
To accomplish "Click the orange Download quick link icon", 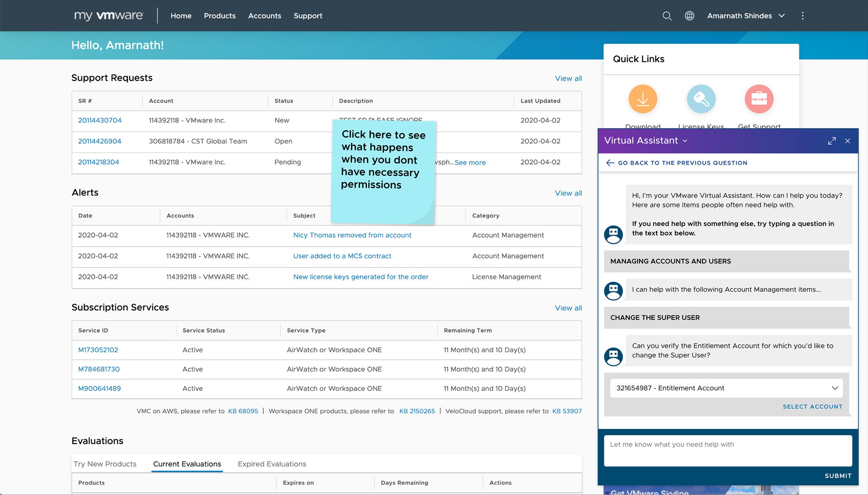I will [642, 99].
